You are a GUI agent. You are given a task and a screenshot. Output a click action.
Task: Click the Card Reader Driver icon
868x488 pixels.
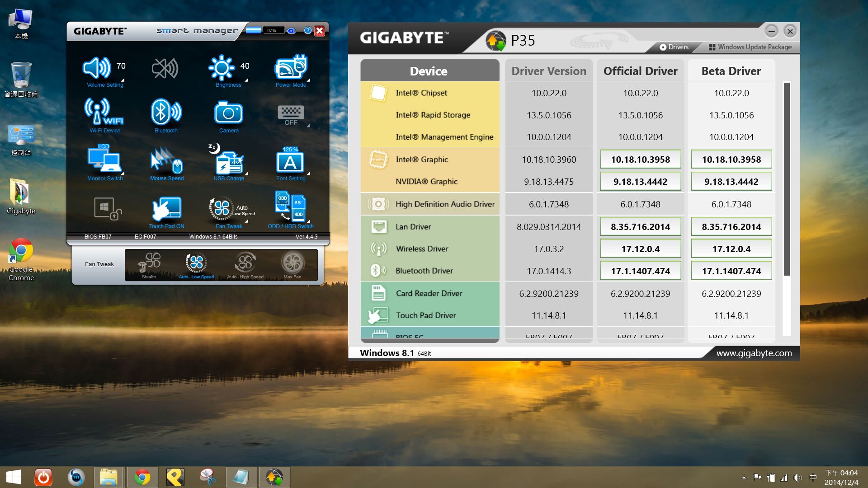coord(378,293)
